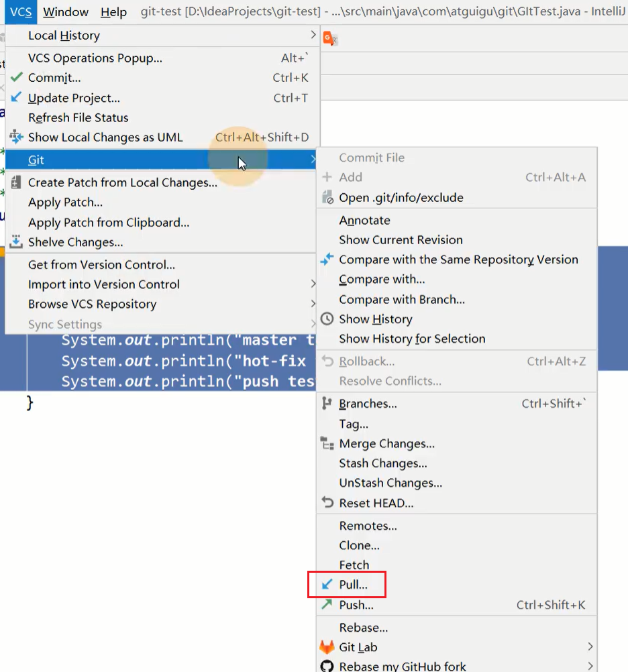Click the green checkmark Commit icon
This screenshot has height=672, width=628.
(x=16, y=77)
